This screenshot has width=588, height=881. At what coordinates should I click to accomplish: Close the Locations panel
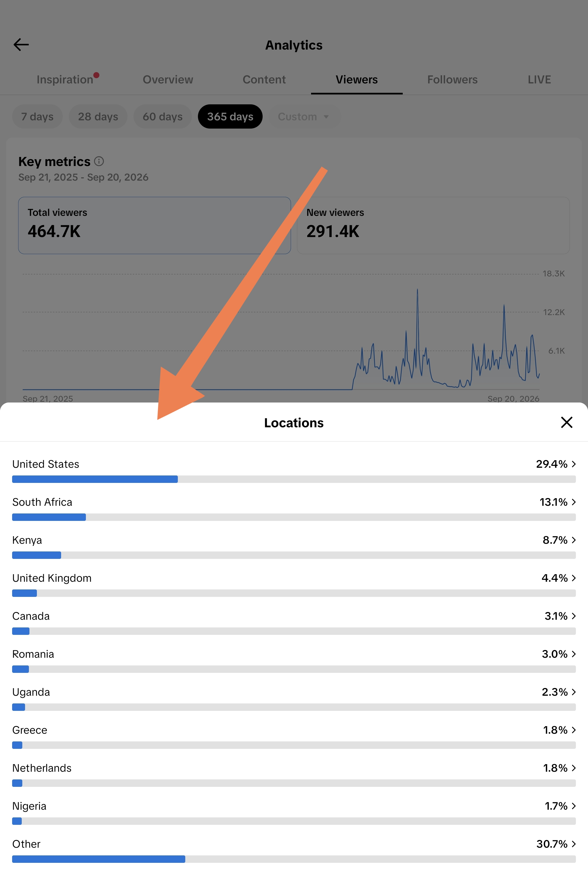[x=566, y=422]
